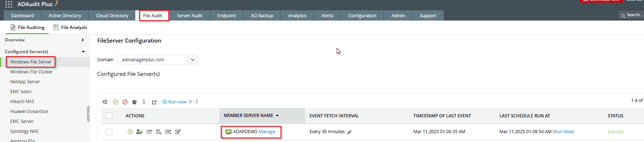
Task: Select NetApp Server in the sidebar
Action: (x=25, y=82)
